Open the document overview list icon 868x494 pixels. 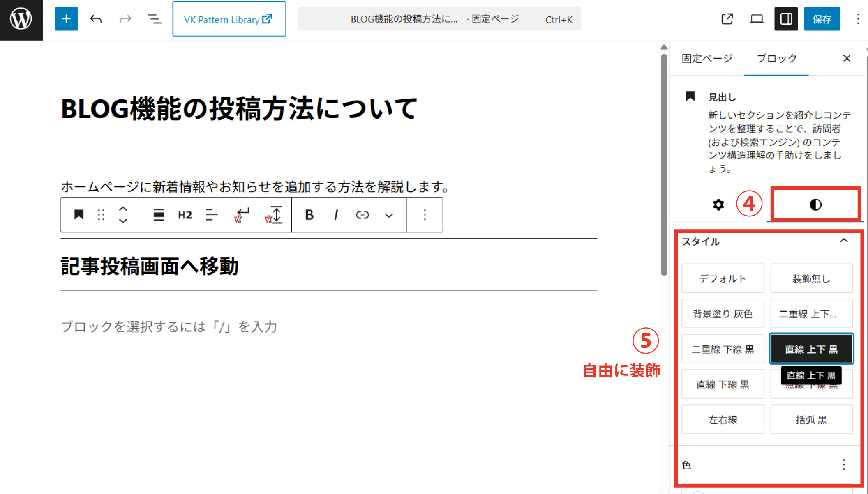154,19
